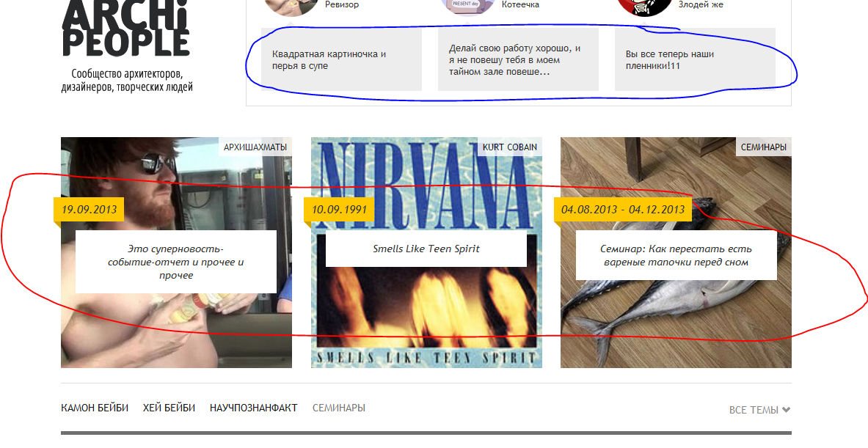This screenshot has height=448, width=868.
Task: Select the АРХИШАХМАТЫ category tag
Action: (255, 147)
